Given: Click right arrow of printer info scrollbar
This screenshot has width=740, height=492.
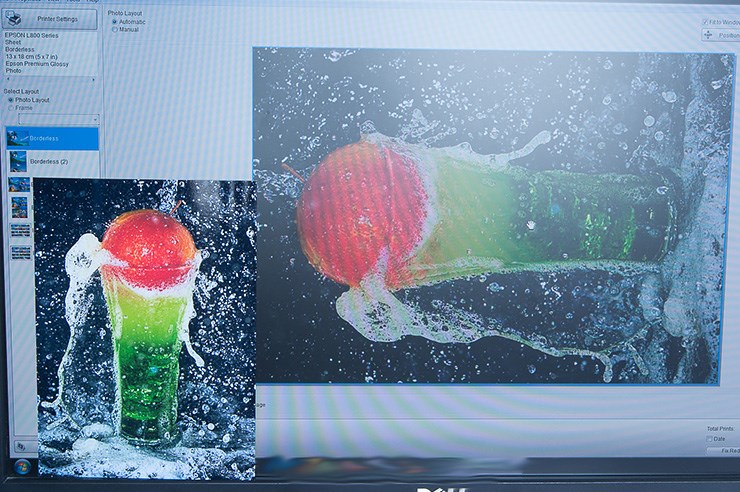Looking at the screenshot, I should 93,80.
